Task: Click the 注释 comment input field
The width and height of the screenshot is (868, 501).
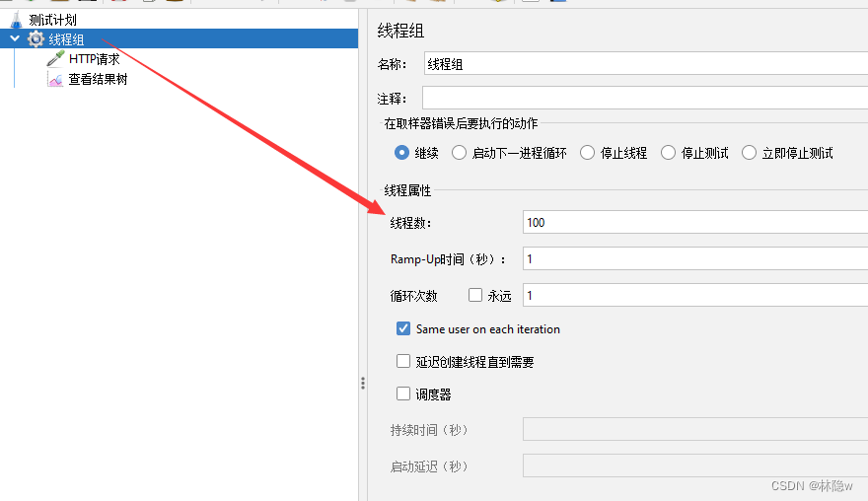Action: 645,98
